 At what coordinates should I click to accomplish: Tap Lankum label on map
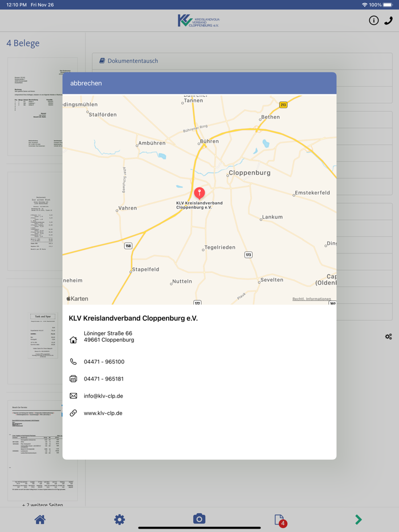[272, 217]
